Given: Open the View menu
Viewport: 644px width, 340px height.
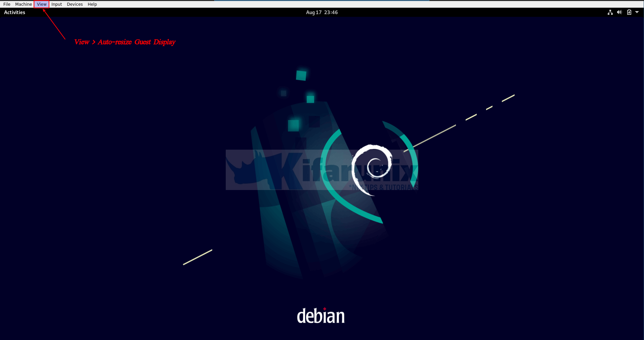Looking at the screenshot, I should point(41,4).
